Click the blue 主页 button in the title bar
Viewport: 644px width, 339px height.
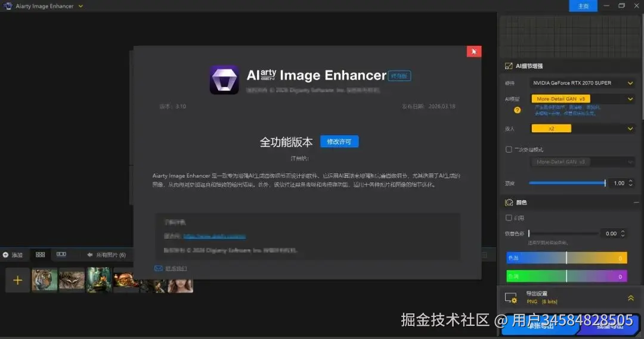pyautogui.click(x=583, y=6)
